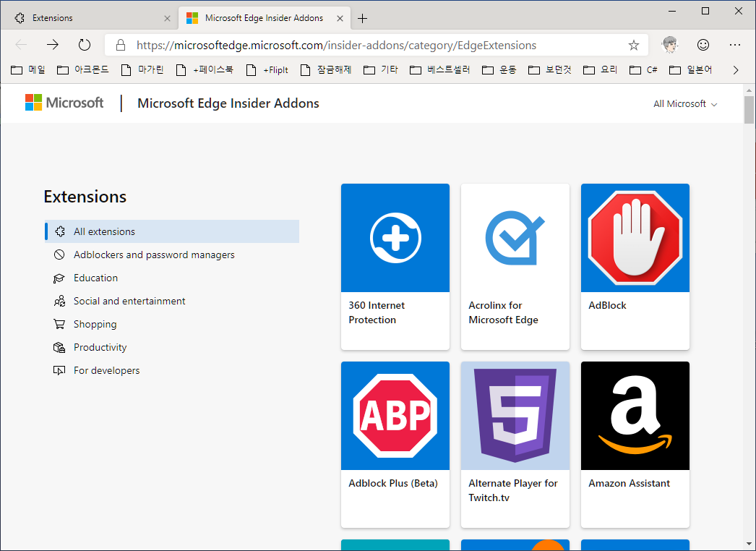Open the AdBlock red hand tile image
The width and height of the screenshot is (756, 551).
[x=635, y=238]
